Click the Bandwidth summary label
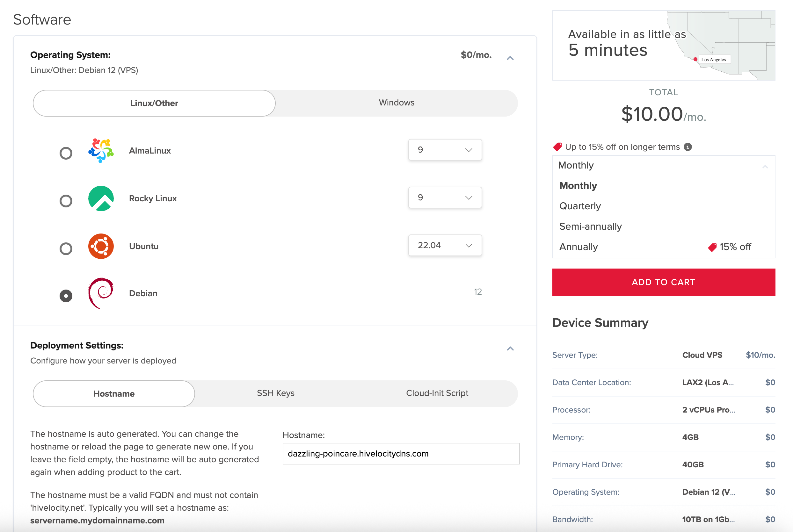The width and height of the screenshot is (793, 532). point(572,520)
